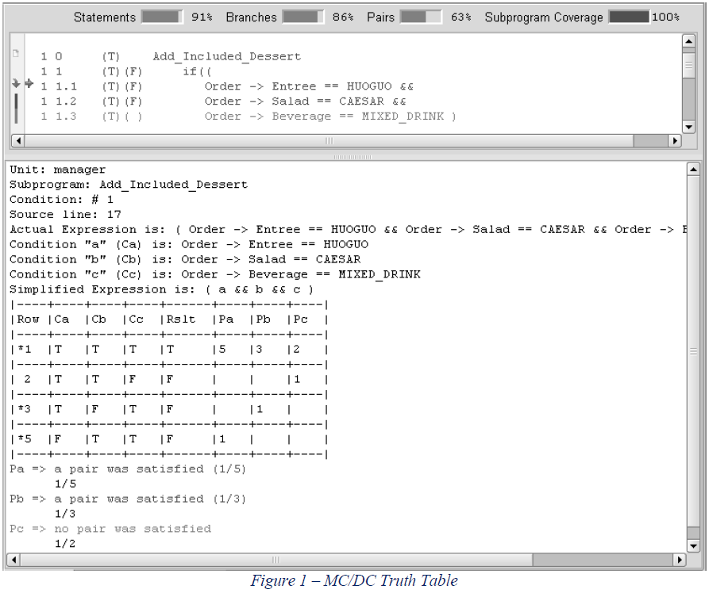Click truth table row 2

(x=169, y=379)
